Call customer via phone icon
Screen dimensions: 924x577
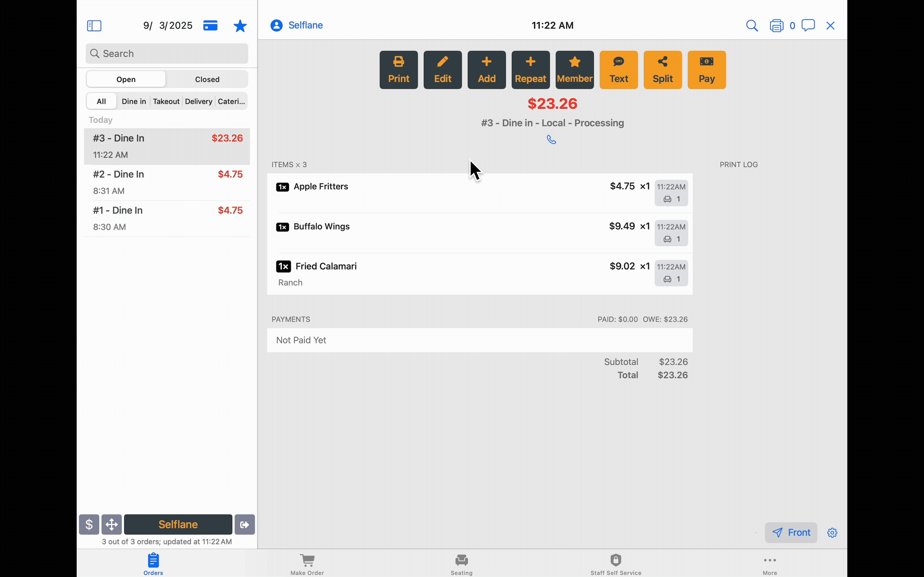tap(551, 140)
